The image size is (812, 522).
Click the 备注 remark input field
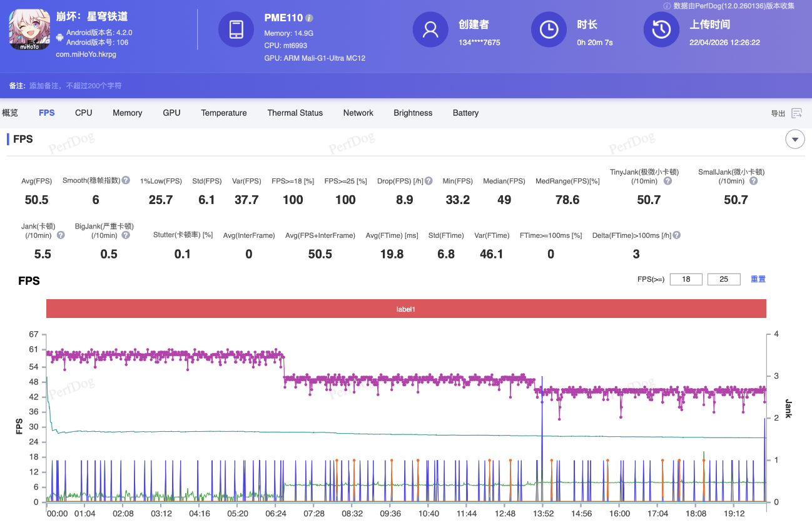76,86
